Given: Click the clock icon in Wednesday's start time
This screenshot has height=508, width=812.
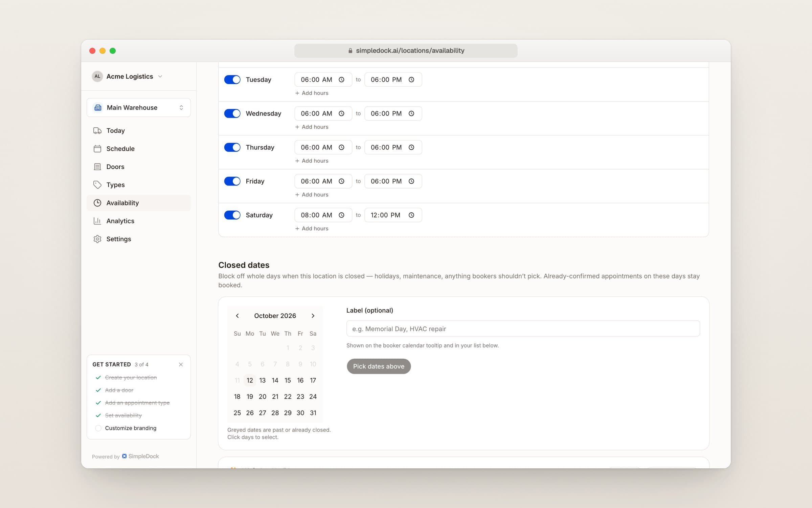Looking at the screenshot, I should pyautogui.click(x=341, y=113).
